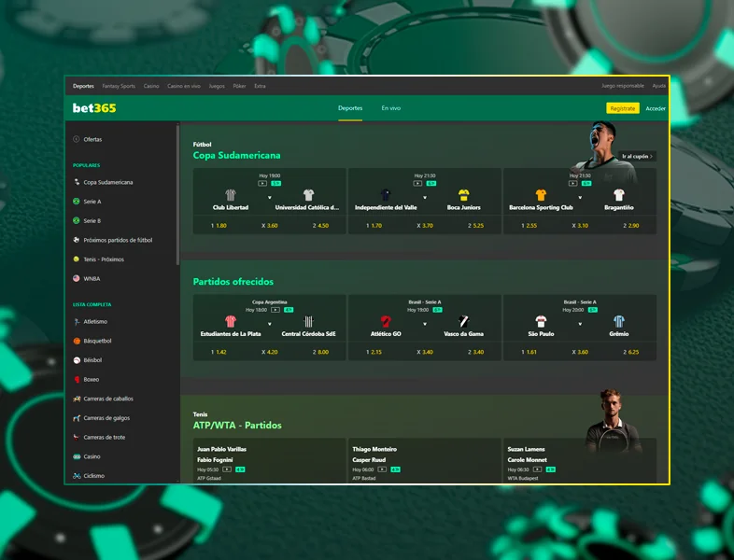Click the Boca Juniors yellow jersey icon
This screenshot has height=560, width=734.
(x=464, y=195)
